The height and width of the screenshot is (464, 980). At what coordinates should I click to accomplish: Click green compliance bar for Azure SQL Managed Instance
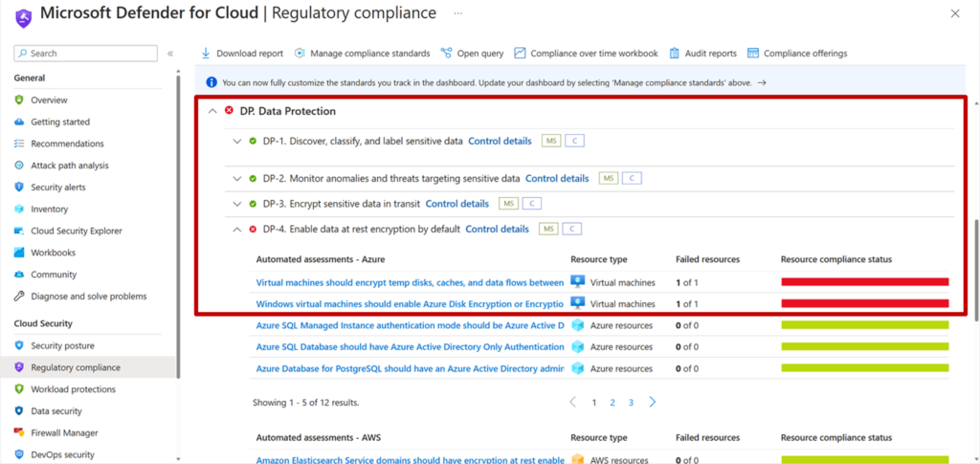pos(865,325)
